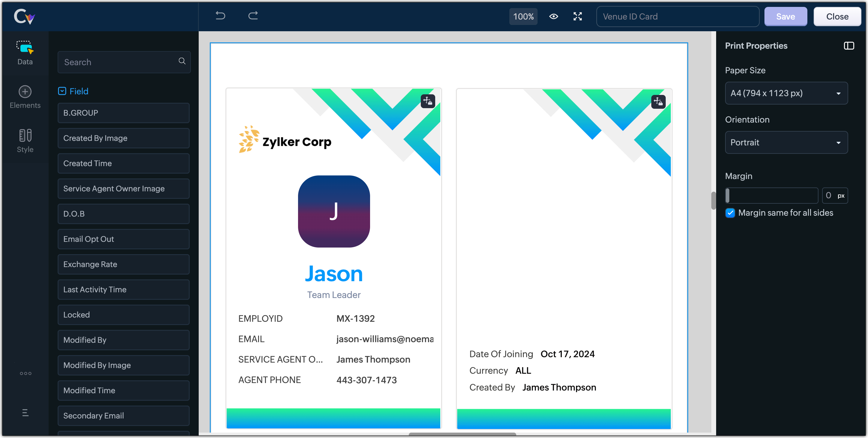Screen dimensions: 868x438
Task: Uncheck Margin same for all sides
Action: point(730,213)
